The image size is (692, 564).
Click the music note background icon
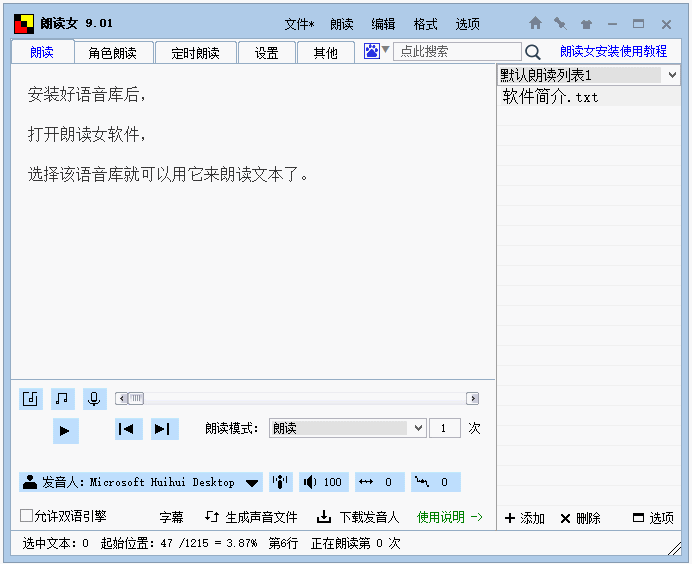pos(63,399)
